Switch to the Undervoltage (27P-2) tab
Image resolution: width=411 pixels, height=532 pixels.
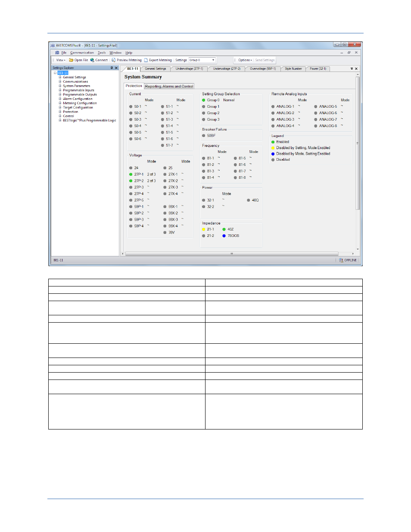[x=227, y=68]
